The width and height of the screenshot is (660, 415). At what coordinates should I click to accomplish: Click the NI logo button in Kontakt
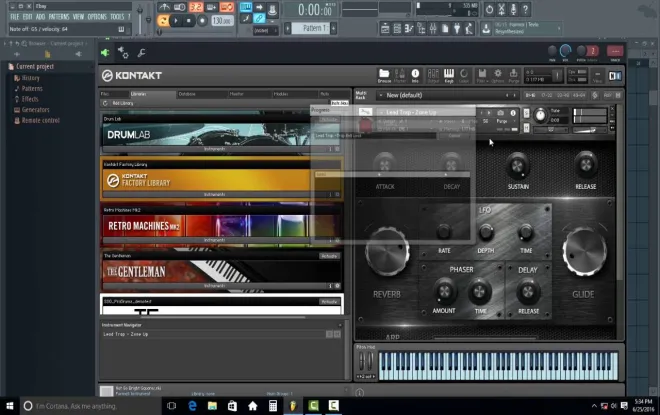tap(615, 76)
